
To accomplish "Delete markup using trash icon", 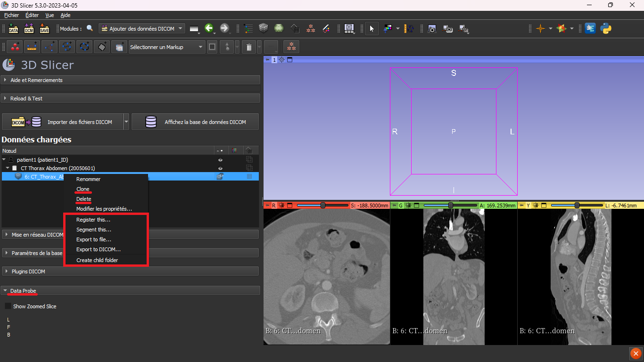I will coord(249,47).
